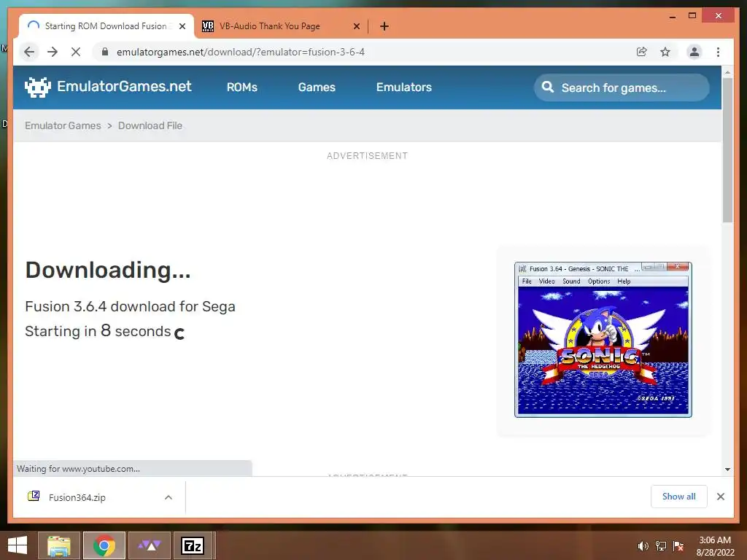Click the Fusion 3.64 Sonic screenshot thumbnail
This screenshot has width=747, height=560.
[x=603, y=340]
